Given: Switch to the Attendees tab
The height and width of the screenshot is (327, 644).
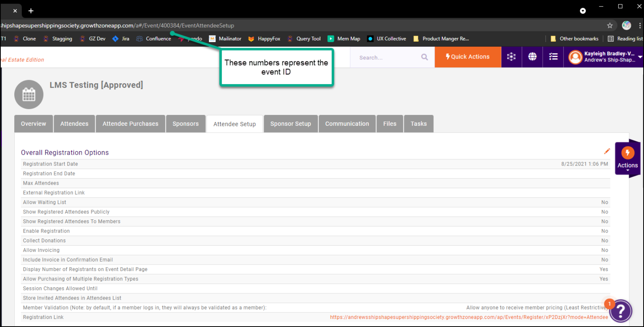Looking at the screenshot, I should 74,124.
